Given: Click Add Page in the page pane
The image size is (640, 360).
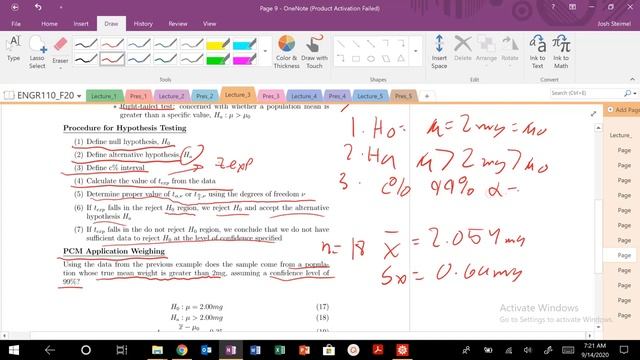Looking at the screenshot, I should point(623,109).
